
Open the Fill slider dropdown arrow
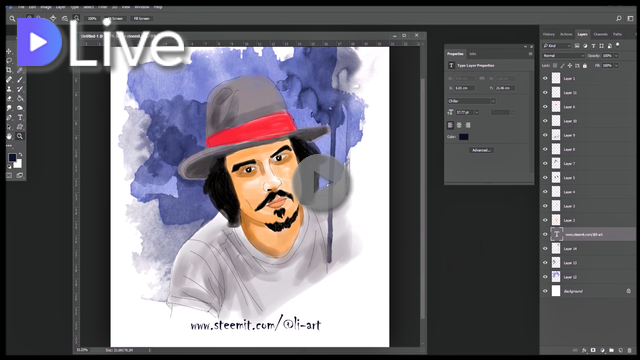(x=616, y=65)
